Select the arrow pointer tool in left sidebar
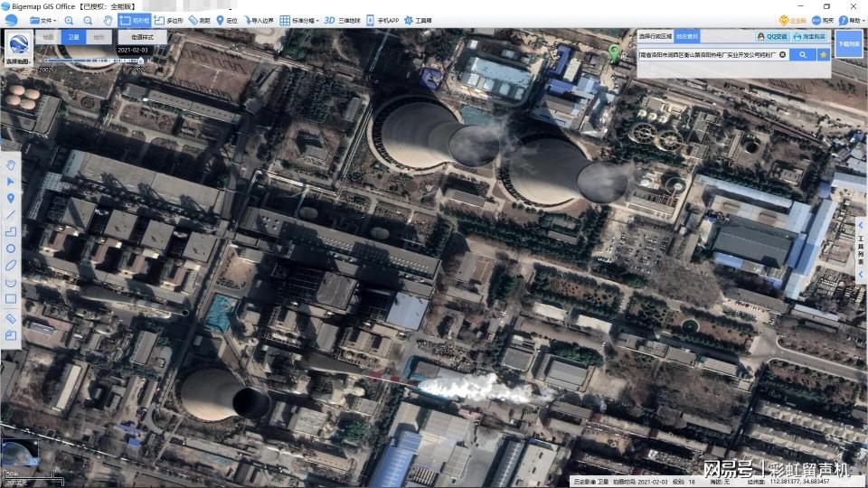 pyautogui.click(x=11, y=181)
